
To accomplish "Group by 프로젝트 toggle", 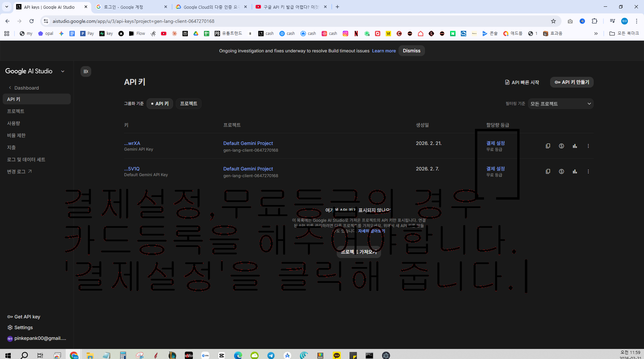I will pos(189,104).
